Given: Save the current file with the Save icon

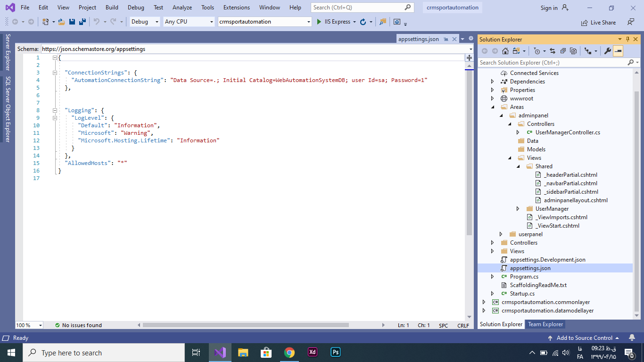Looking at the screenshot, I should (x=72, y=22).
